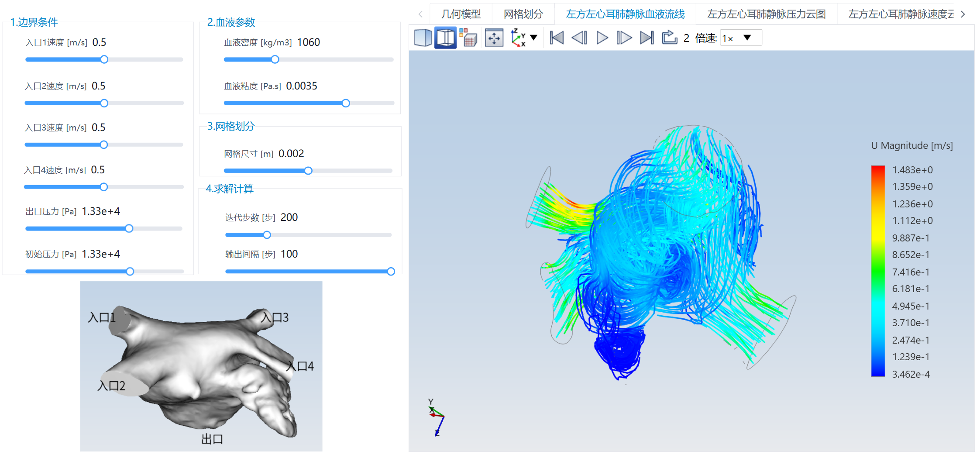Play the streamline animation
Image resolution: width=980 pixels, height=458 pixels.
point(602,38)
